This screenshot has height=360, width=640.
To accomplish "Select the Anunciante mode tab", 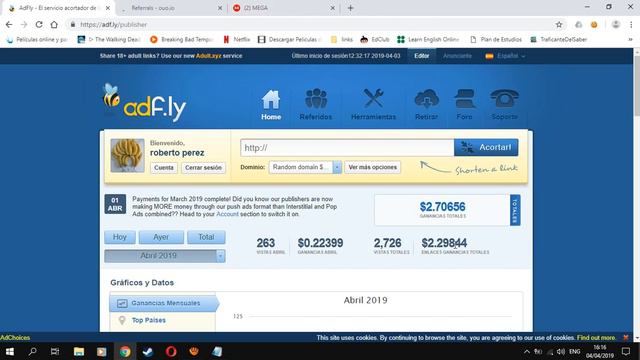I will point(457,56).
